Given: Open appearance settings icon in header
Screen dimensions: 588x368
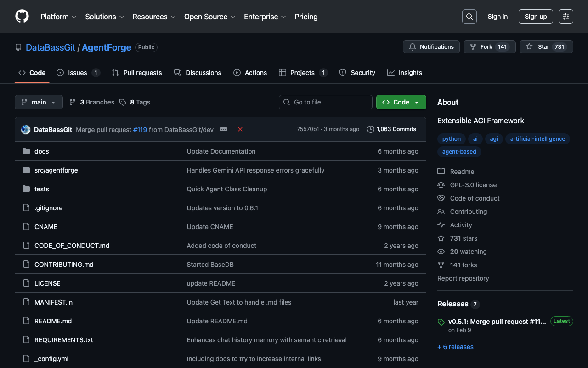Looking at the screenshot, I should (x=565, y=17).
